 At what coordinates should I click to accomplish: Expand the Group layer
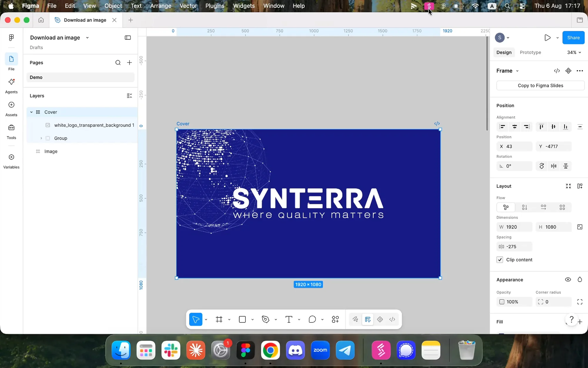pos(41,138)
